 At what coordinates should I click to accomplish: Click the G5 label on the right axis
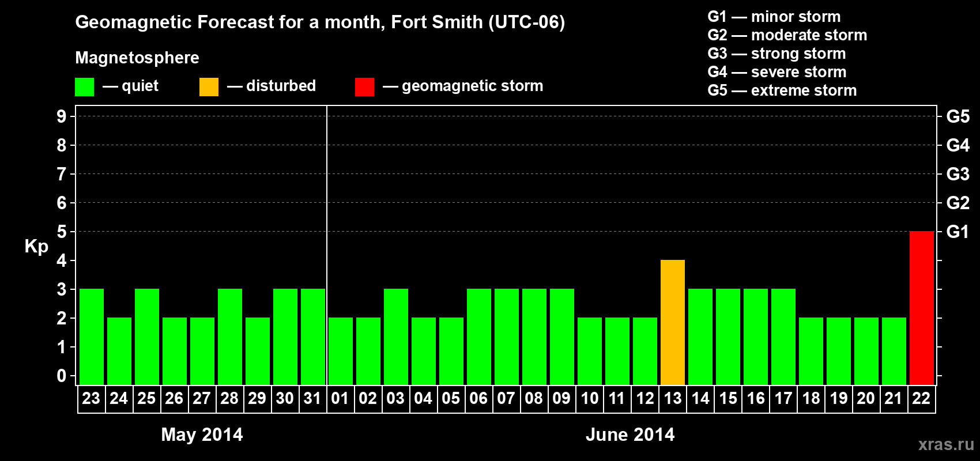958,116
